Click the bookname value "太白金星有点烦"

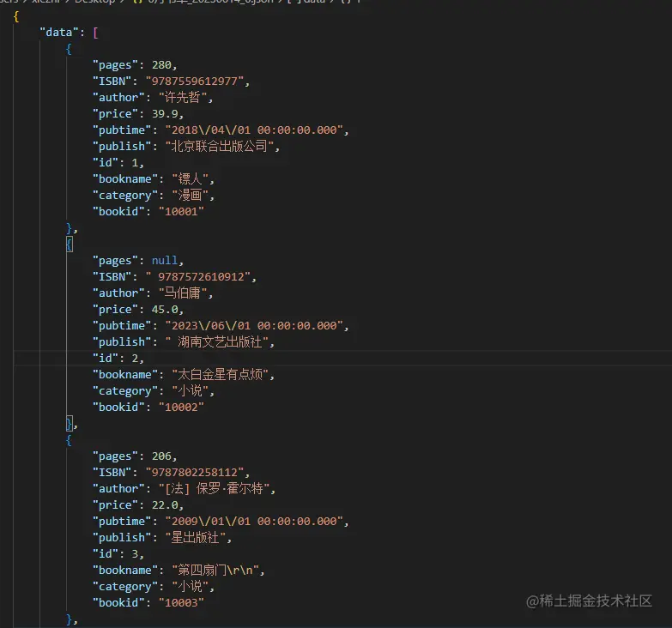pos(221,374)
